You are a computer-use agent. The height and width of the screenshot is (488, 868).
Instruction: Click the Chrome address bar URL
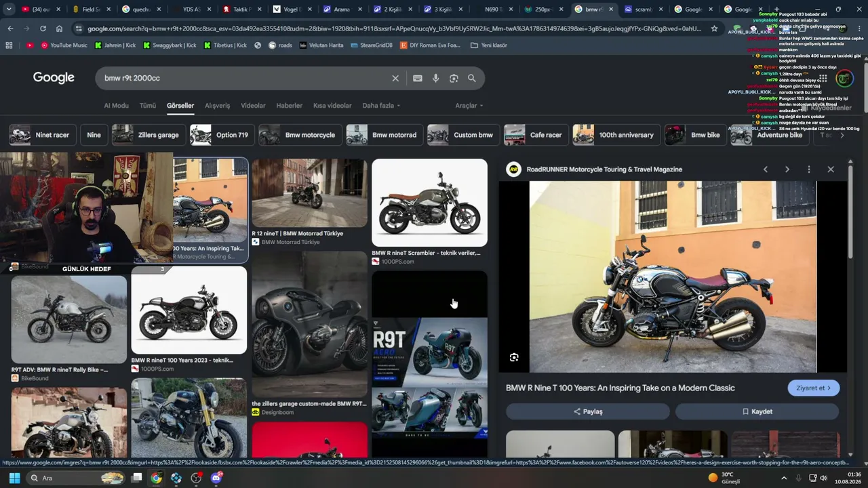coord(394,28)
